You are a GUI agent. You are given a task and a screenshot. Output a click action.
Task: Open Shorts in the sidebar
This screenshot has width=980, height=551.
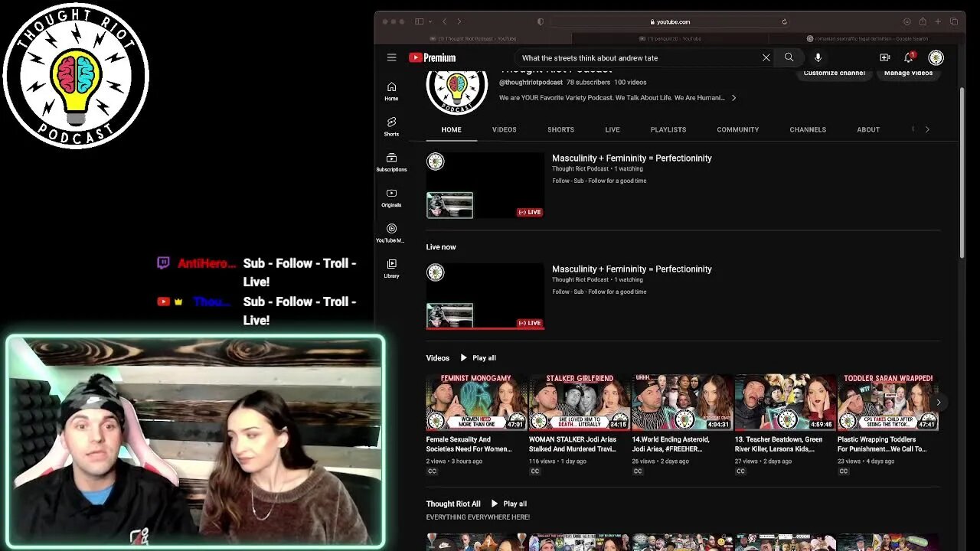[391, 126]
